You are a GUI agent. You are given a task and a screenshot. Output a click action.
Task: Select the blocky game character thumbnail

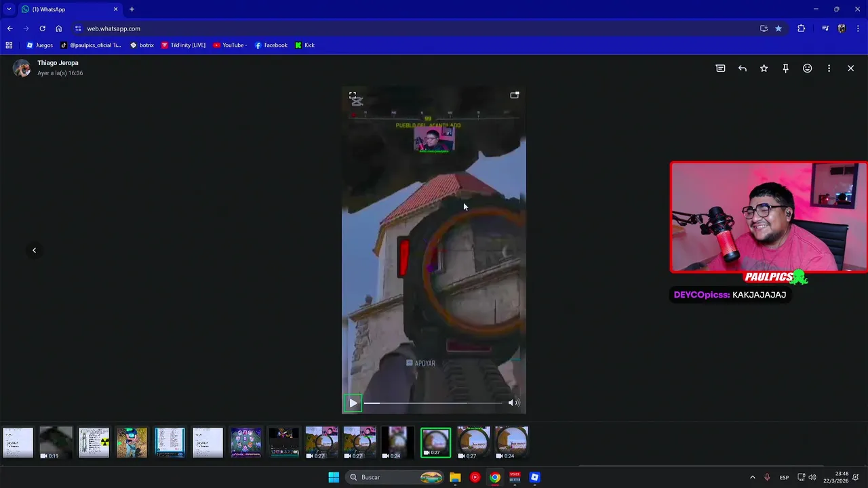(132, 443)
